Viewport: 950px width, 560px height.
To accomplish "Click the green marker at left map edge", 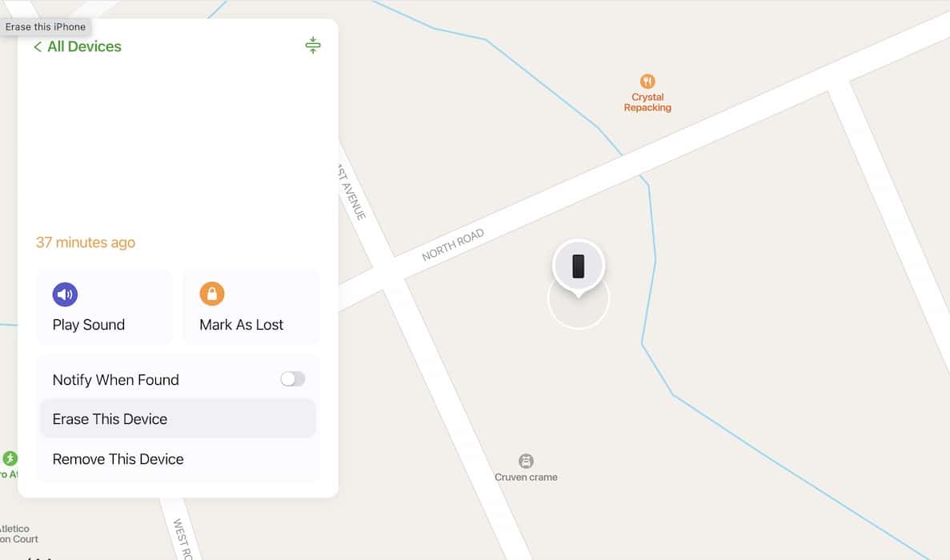I will click(x=10, y=458).
